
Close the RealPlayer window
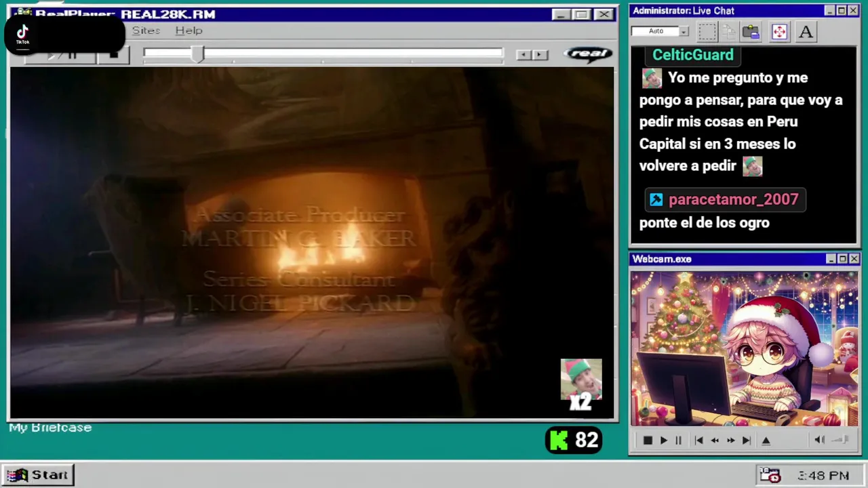pos(603,14)
